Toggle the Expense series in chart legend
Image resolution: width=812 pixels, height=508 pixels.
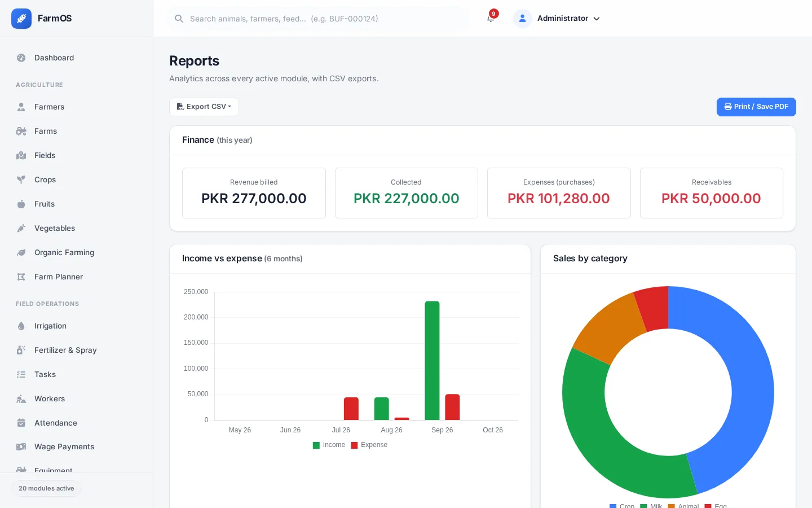(x=369, y=445)
